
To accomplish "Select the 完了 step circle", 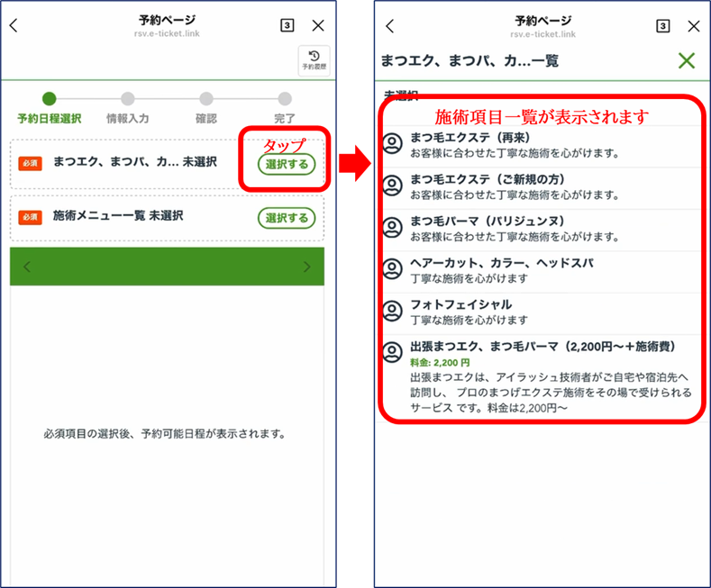I will click(285, 99).
